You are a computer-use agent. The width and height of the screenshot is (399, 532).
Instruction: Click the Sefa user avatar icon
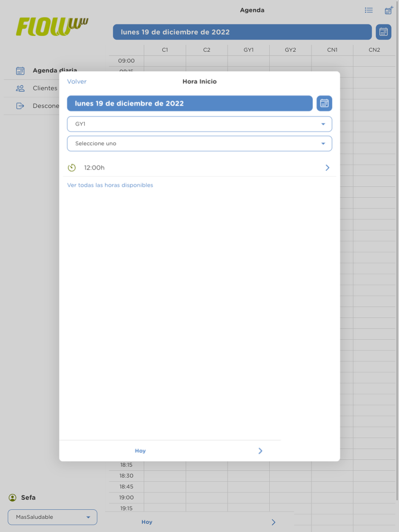pyautogui.click(x=13, y=498)
